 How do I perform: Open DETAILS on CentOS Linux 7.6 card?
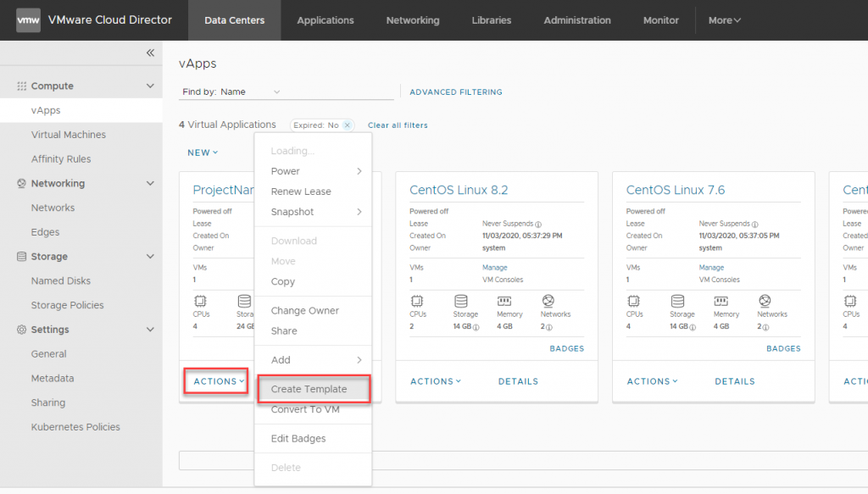click(x=735, y=381)
